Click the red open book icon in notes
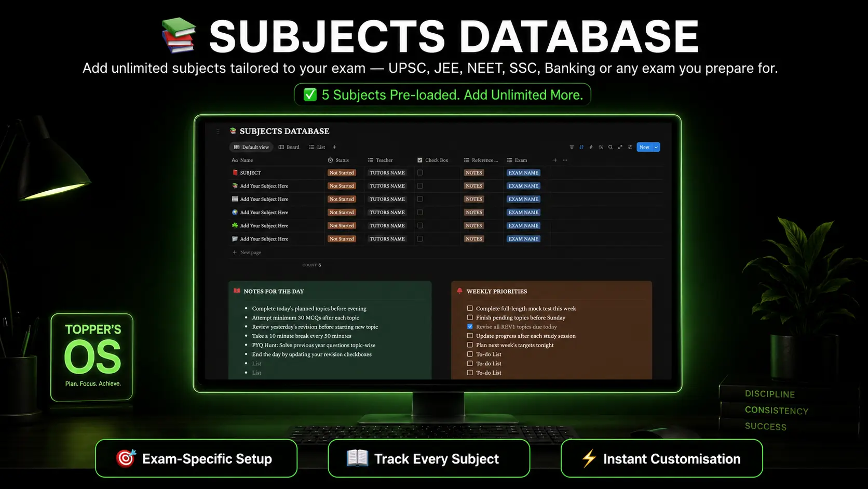The width and height of the screenshot is (868, 489). 237,291
